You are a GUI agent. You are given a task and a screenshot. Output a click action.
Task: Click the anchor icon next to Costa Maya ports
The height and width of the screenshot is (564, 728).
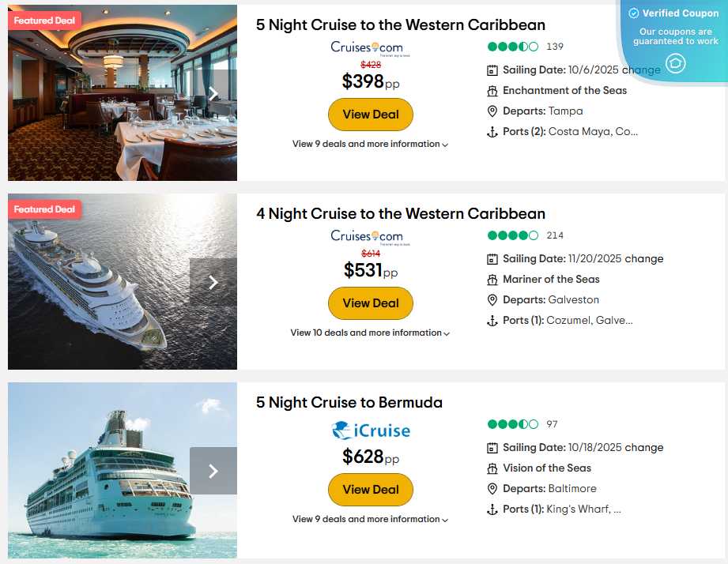[x=492, y=131]
